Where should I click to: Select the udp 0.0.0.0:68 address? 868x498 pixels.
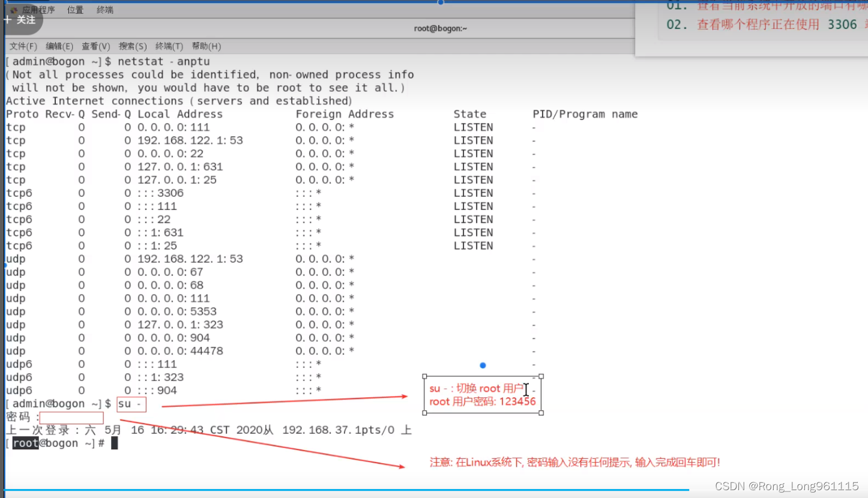tap(170, 286)
